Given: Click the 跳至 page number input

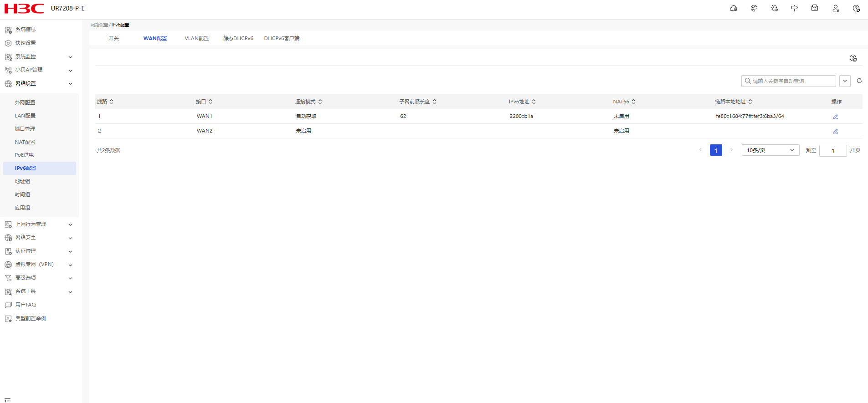Looking at the screenshot, I should (832, 150).
